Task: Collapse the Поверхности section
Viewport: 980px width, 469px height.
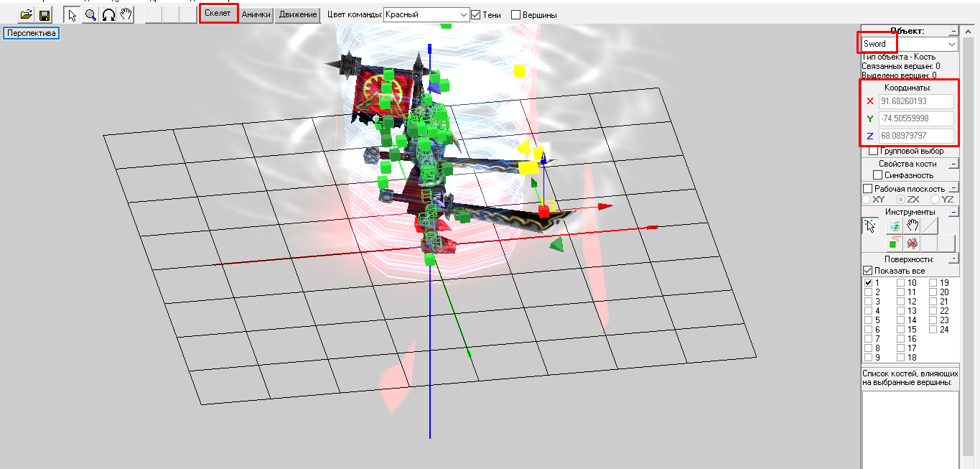Action: click(x=953, y=259)
